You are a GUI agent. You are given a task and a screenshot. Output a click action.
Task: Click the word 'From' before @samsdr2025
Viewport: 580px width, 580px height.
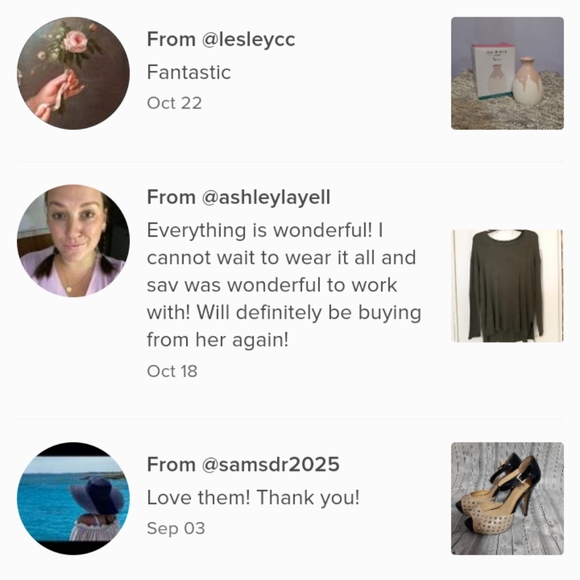pyautogui.click(x=171, y=465)
